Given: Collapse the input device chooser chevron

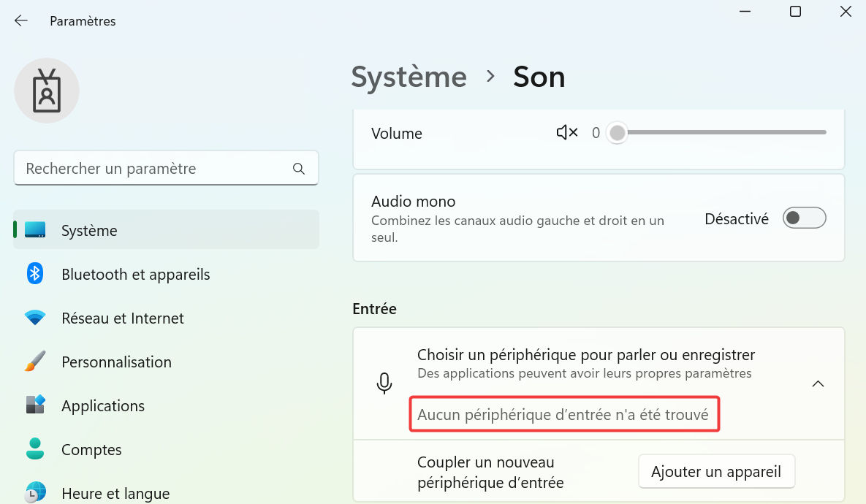Looking at the screenshot, I should [818, 383].
